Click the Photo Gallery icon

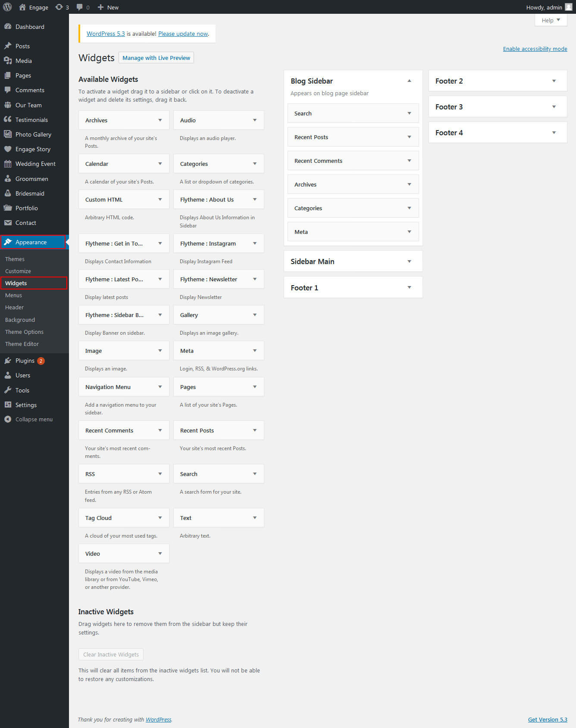(8, 134)
